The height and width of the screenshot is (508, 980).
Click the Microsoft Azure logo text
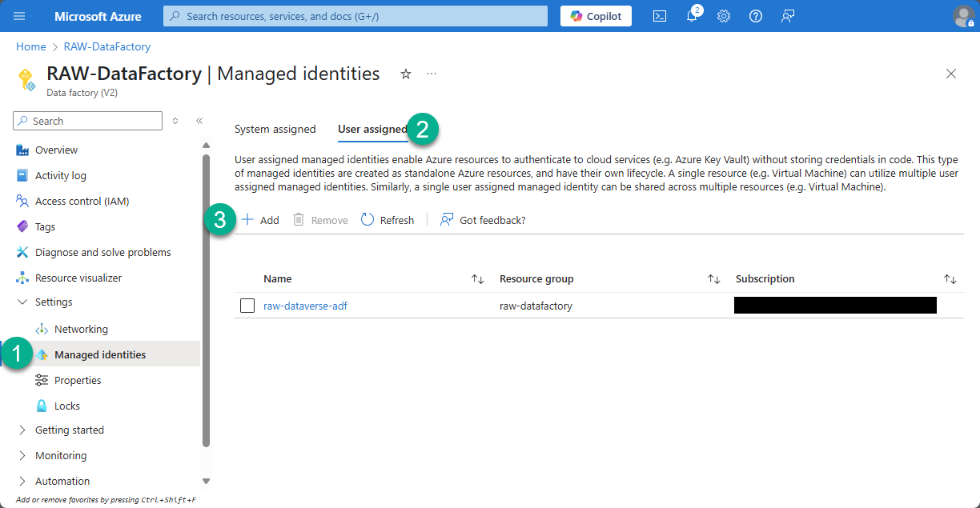coord(98,16)
